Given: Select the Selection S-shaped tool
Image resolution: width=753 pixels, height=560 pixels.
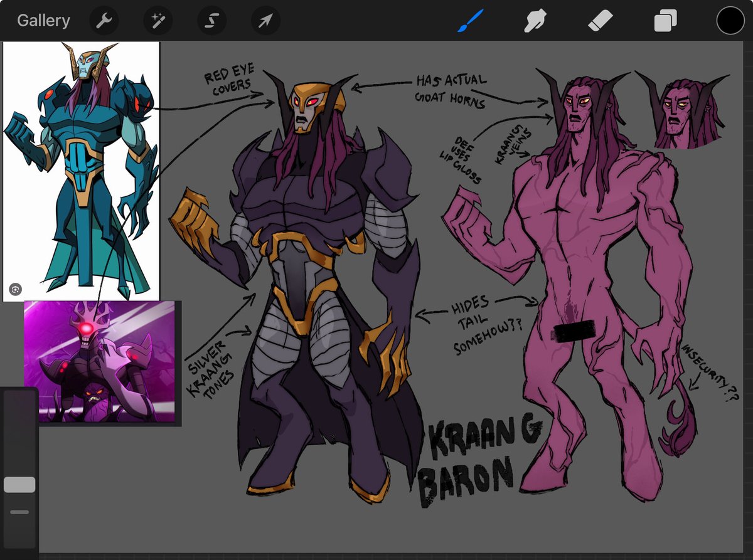Looking at the screenshot, I should pos(212,21).
